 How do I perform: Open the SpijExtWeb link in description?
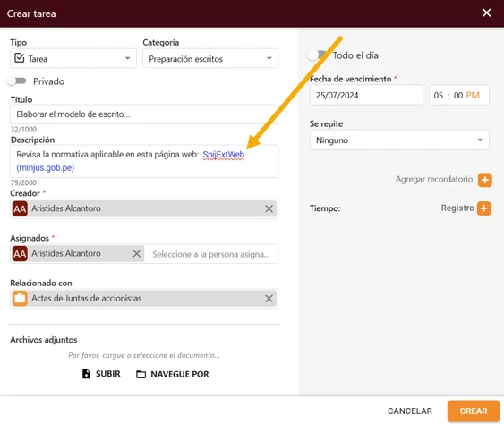coord(224,155)
